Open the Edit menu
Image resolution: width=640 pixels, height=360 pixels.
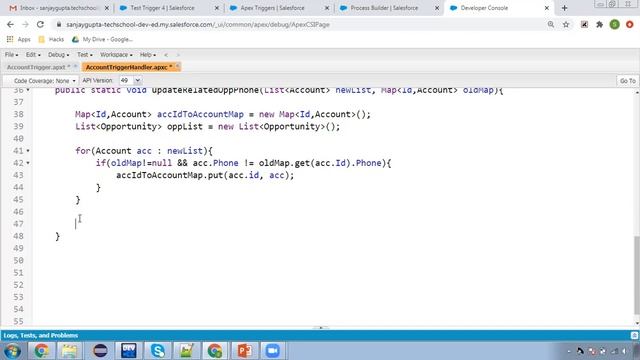point(33,55)
